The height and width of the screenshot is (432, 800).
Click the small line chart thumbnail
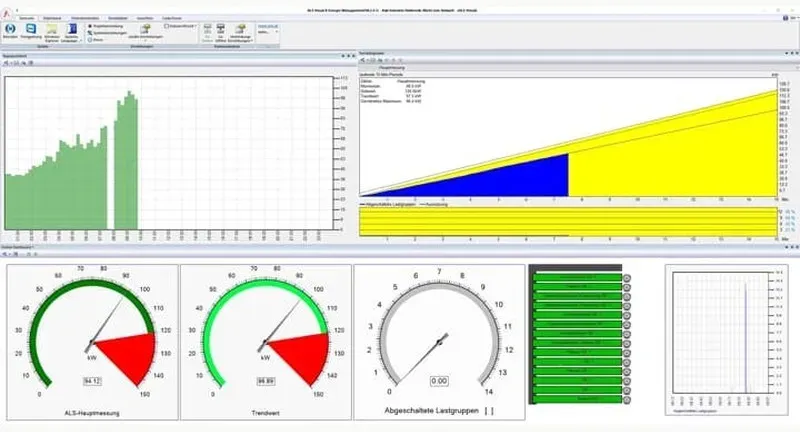[727, 339]
